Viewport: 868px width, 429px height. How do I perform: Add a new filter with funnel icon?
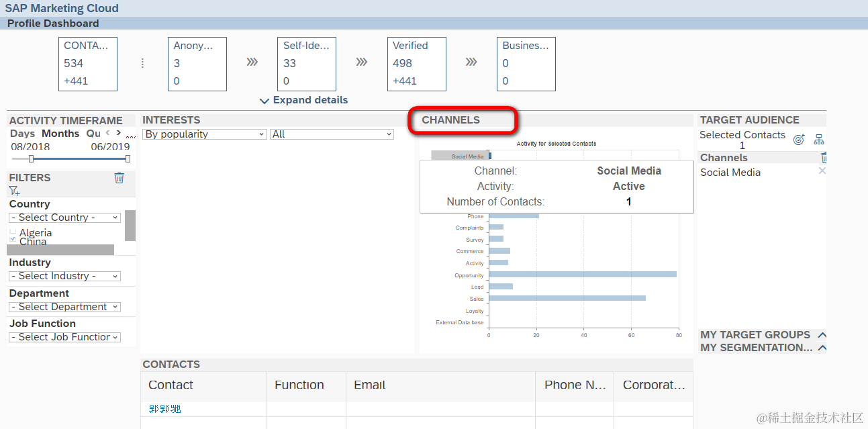click(14, 191)
